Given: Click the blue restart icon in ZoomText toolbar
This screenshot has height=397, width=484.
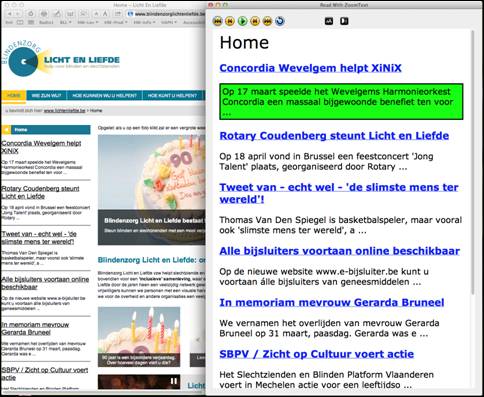Looking at the screenshot, I should (x=280, y=21).
